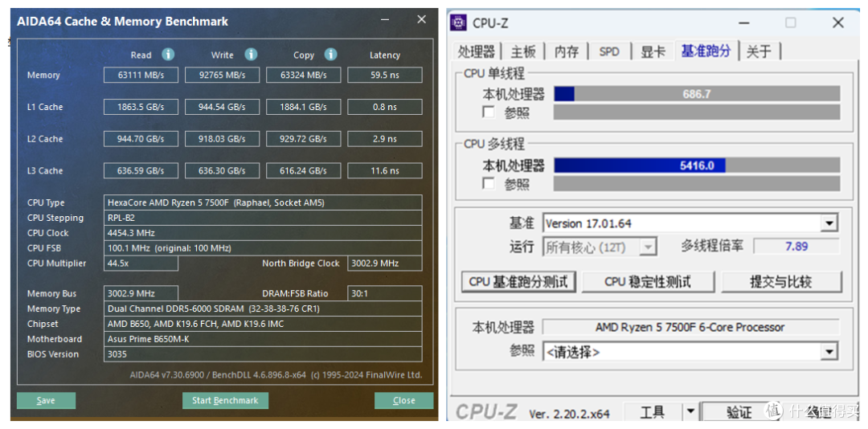Switch to the SPD tab

coord(609,51)
